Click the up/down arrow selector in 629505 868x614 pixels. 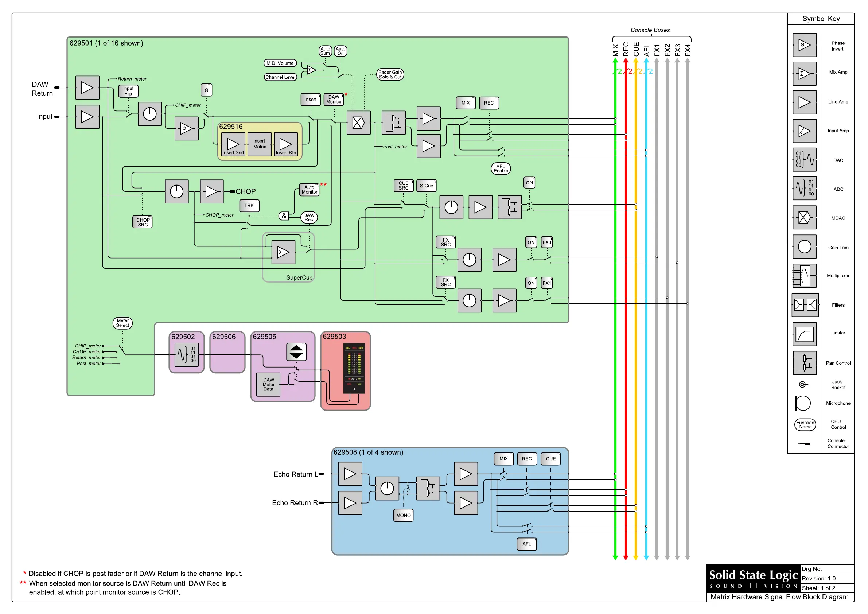pyautogui.click(x=296, y=351)
